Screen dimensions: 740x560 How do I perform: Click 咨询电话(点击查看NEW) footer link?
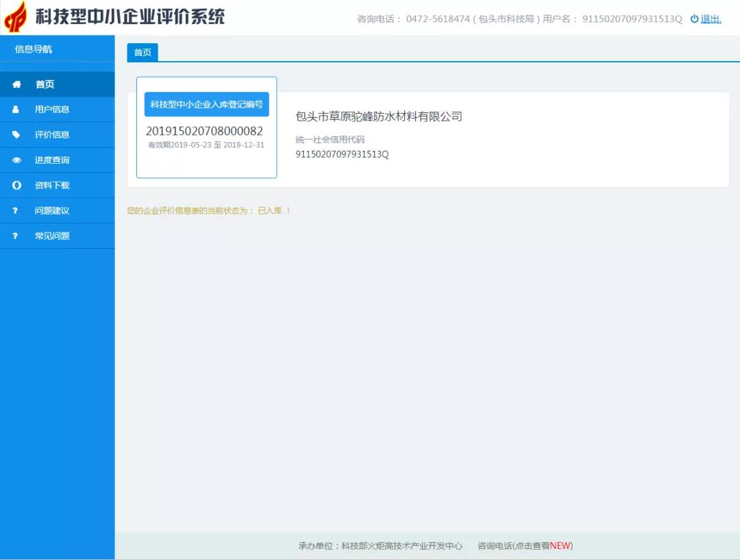[x=526, y=546]
